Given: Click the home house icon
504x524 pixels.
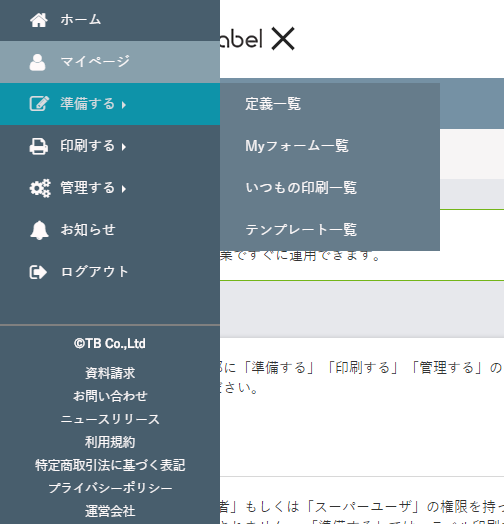Looking at the screenshot, I should (x=38, y=20).
